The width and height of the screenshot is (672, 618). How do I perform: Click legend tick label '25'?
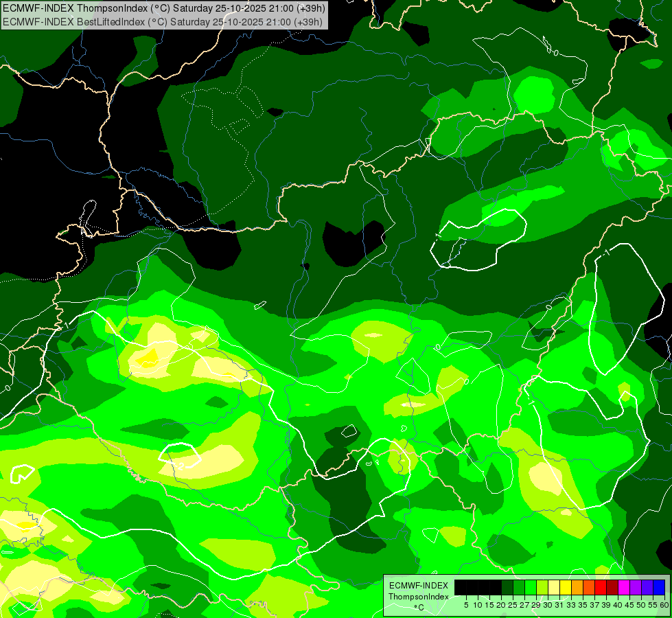tap(513, 605)
